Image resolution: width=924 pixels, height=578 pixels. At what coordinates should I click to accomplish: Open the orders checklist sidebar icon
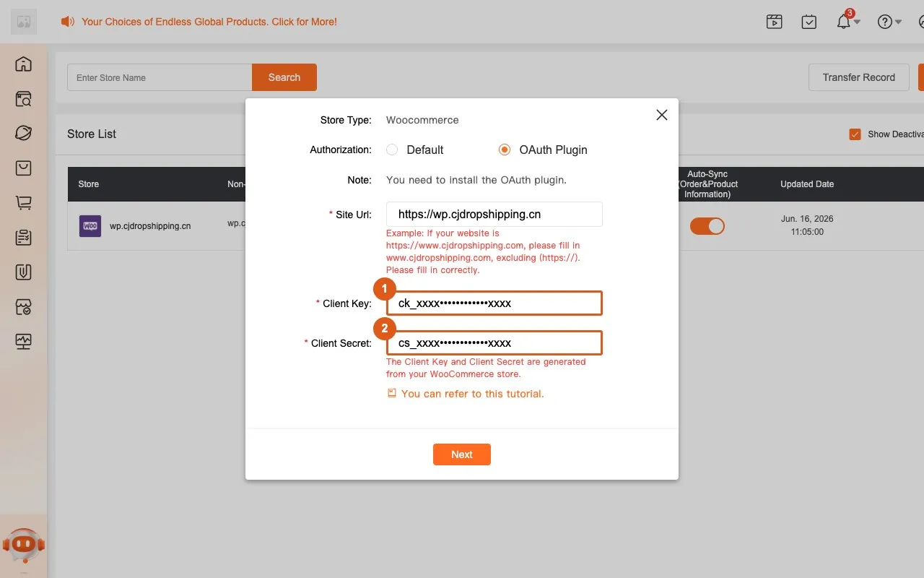[x=23, y=238]
